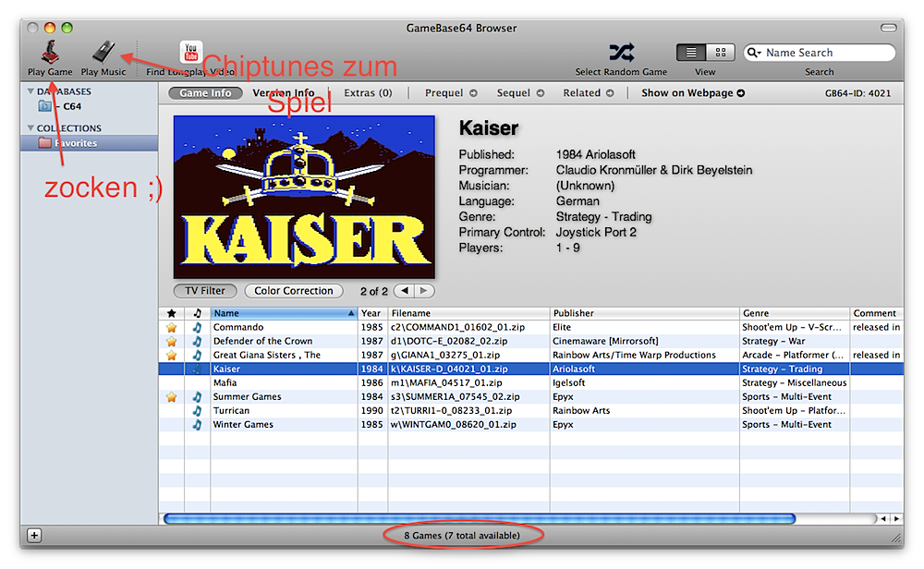Image resolution: width=924 pixels, height=569 pixels.
Task: Click music note for Defender of the Crown
Action: pyautogui.click(x=198, y=341)
